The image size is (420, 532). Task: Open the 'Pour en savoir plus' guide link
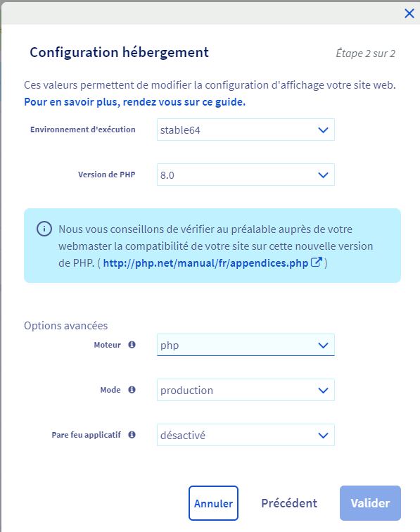[x=134, y=102]
